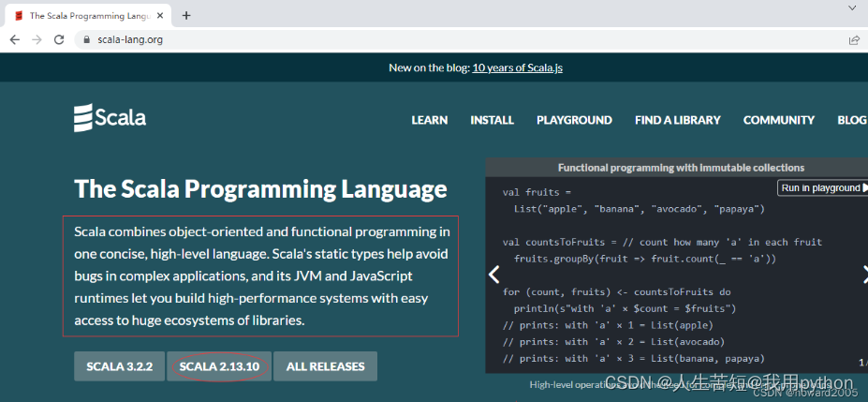Click the SCALA 2.13.10 button
The image size is (868, 402).
pyautogui.click(x=220, y=366)
